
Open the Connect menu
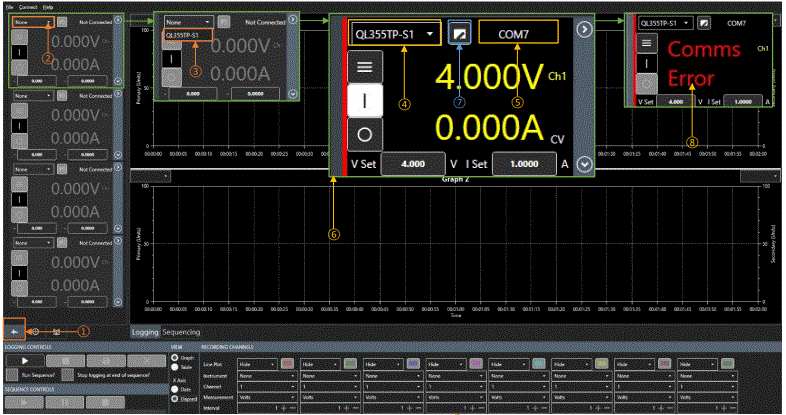tap(28, 7)
